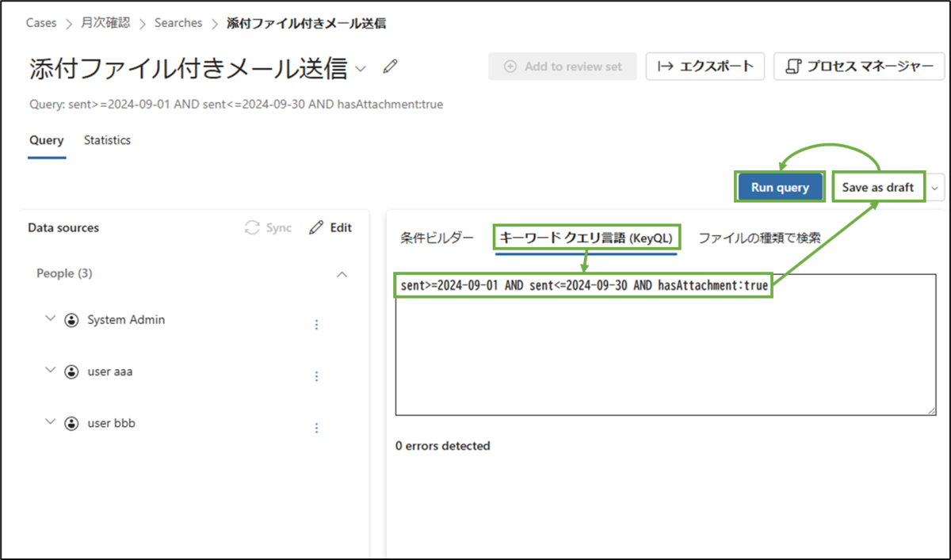The width and height of the screenshot is (951, 560).
Task: Collapse the People (3) section chevron
Action: (x=342, y=274)
